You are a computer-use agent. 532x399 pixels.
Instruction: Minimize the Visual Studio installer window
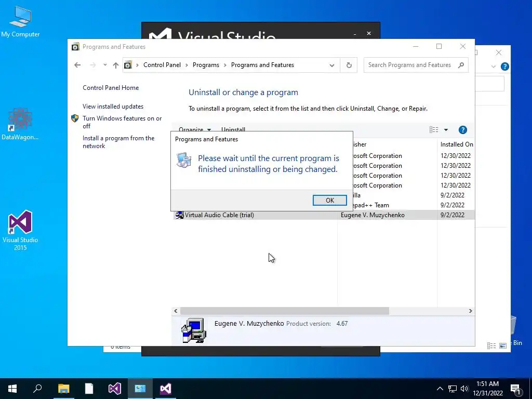[x=355, y=34]
